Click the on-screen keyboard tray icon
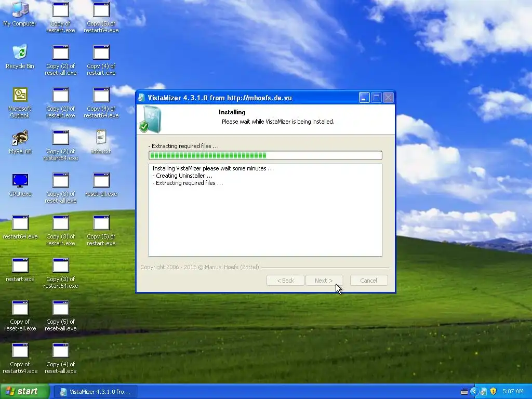Image resolution: width=532 pixels, height=399 pixels. click(x=464, y=392)
